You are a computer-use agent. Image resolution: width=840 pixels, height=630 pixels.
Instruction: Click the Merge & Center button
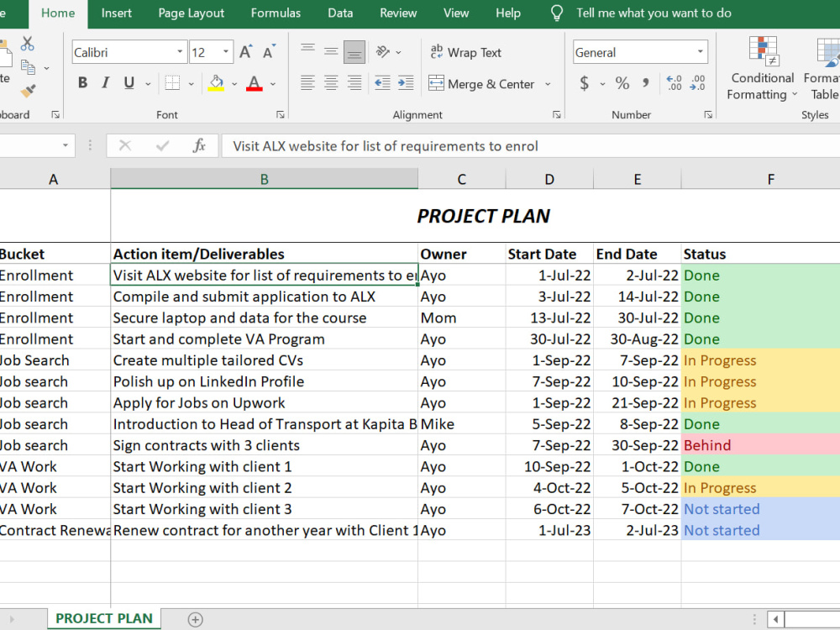481,83
